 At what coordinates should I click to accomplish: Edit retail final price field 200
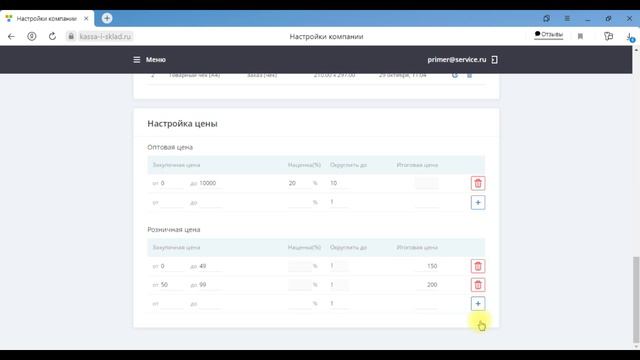(x=427, y=285)
